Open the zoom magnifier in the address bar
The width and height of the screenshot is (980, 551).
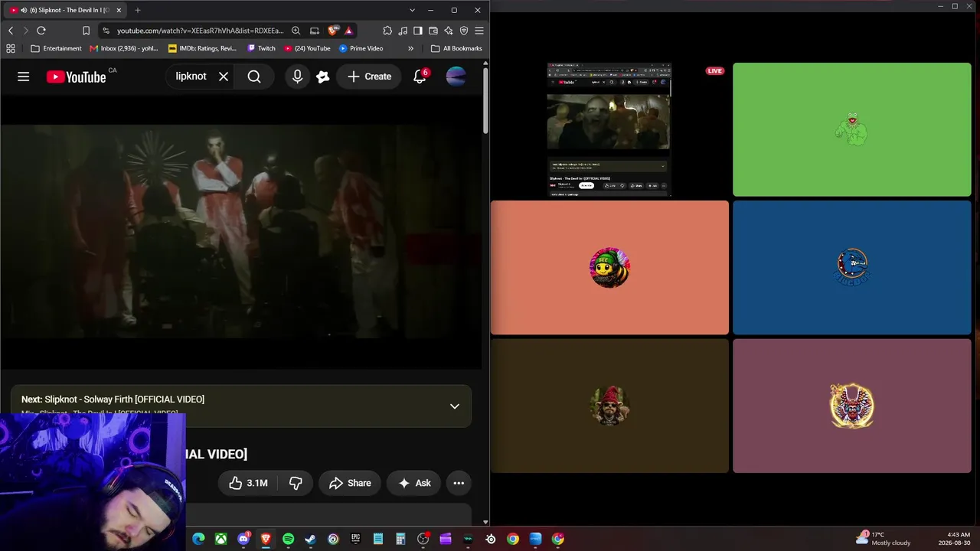296,31
